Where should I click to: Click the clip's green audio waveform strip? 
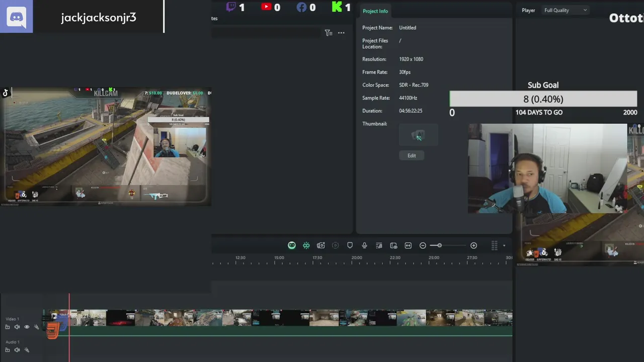(278, 331)
